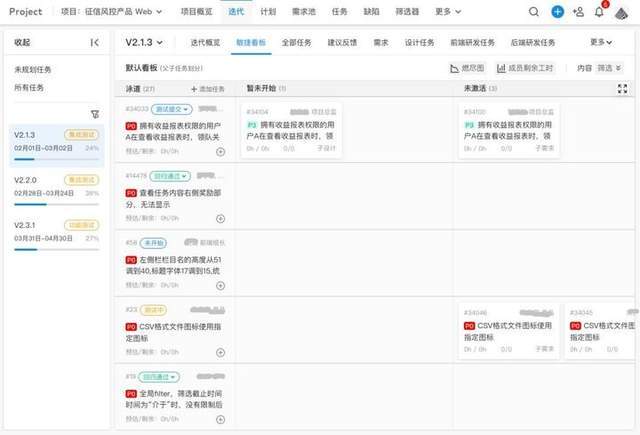The width and height of the screenshot is (640, 435).
Task: Open the search magnifier icon
Action: point(533,12)
